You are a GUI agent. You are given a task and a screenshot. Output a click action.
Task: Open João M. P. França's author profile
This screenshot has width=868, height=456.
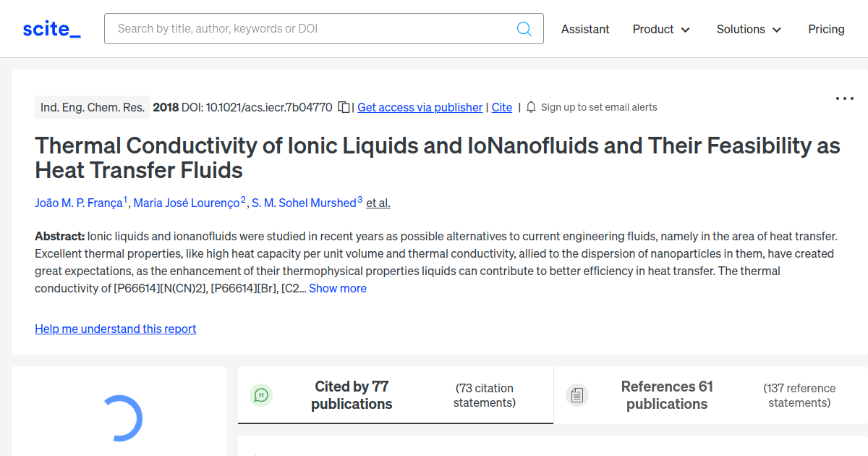(77, 203)
